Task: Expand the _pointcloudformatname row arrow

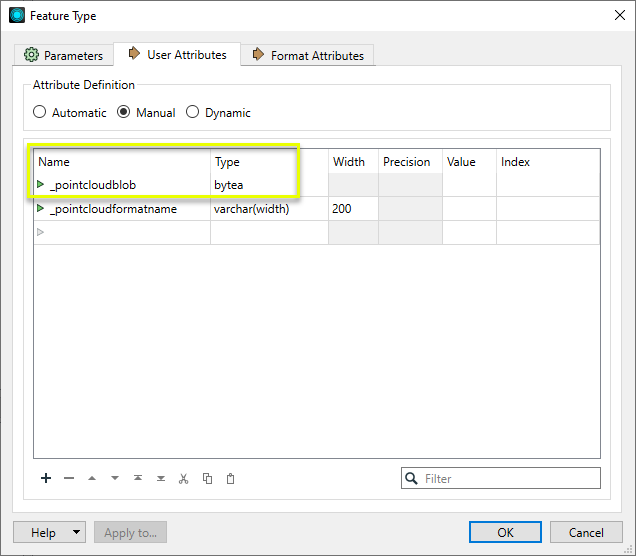Action: (x=41, y=208)
